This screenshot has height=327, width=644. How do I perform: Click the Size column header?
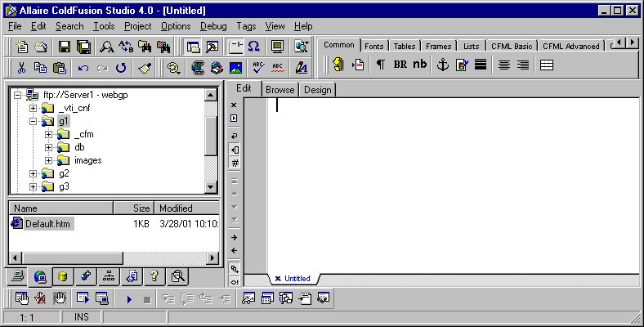pos(134,208)
